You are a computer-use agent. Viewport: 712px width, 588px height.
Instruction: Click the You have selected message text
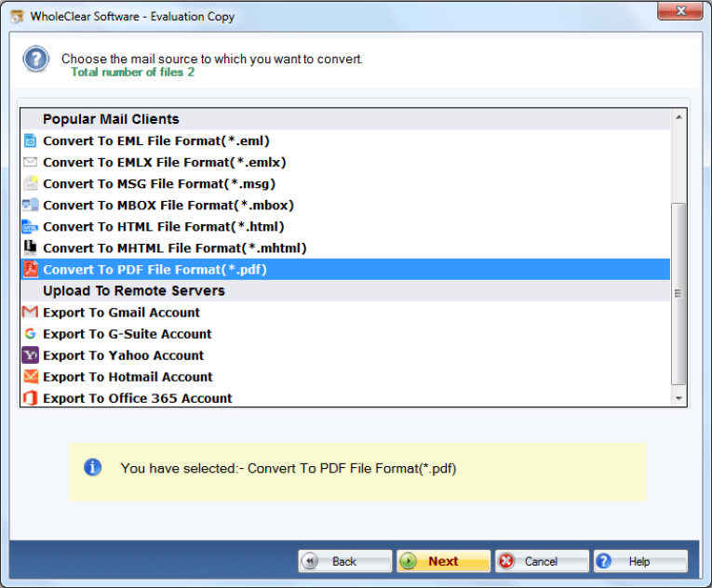point(289,468)
